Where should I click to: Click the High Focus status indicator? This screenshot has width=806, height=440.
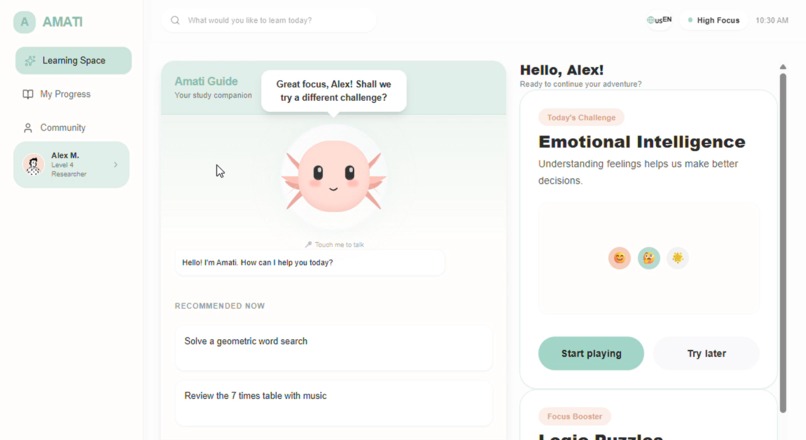click(x=713, y=21)
